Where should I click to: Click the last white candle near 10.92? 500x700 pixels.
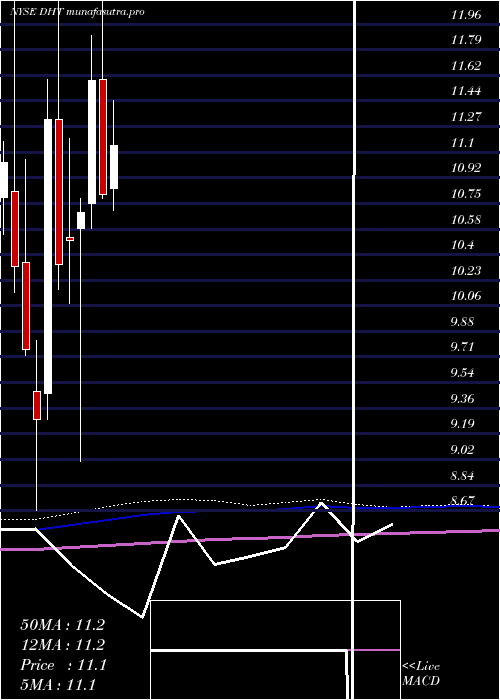114,167
